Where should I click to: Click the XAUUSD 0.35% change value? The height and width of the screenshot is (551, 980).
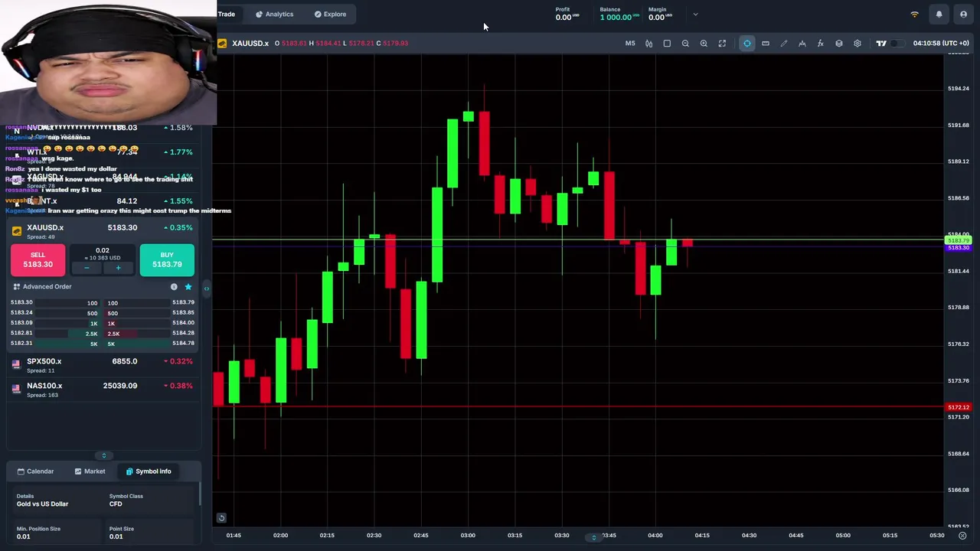coord(178,228)
